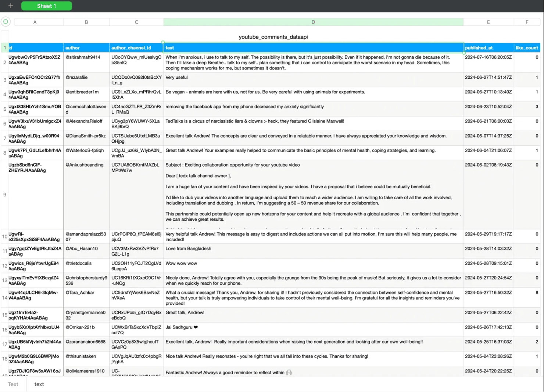Click the 'Great talk, Andrew!' comment cell

click(x=313, y=315)
